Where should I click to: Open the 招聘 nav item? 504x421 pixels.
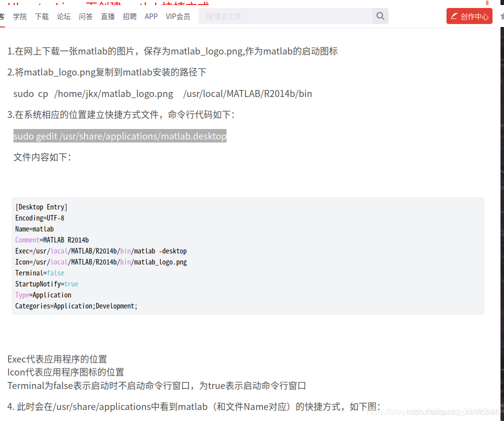[129, 16]
